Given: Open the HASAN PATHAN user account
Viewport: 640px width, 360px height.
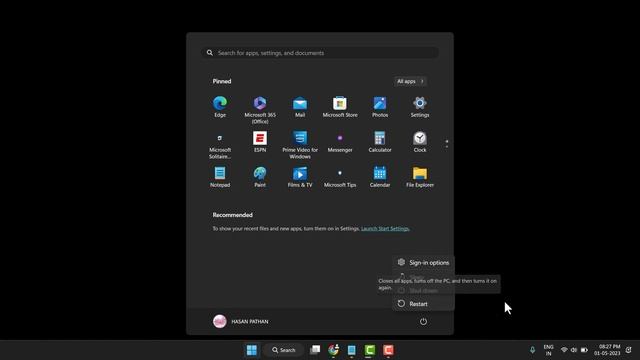Looking at the screenshot, I should click(241, 322).
